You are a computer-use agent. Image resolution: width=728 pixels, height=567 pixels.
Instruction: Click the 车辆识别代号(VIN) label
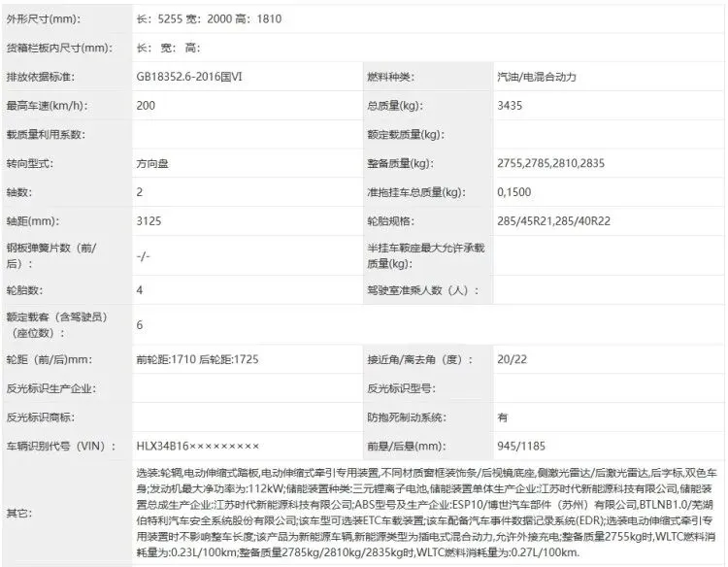click(61, 447)
